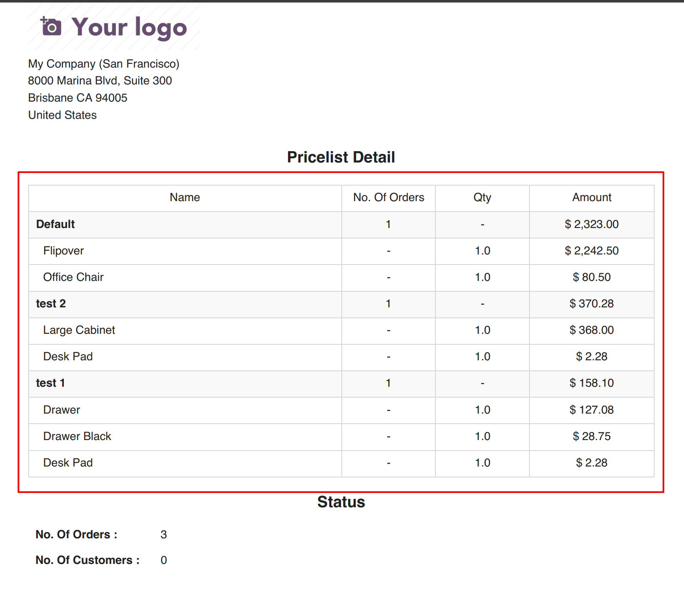684x616 pixels.
Task: Select the Name column header
Action: point(185,197)
